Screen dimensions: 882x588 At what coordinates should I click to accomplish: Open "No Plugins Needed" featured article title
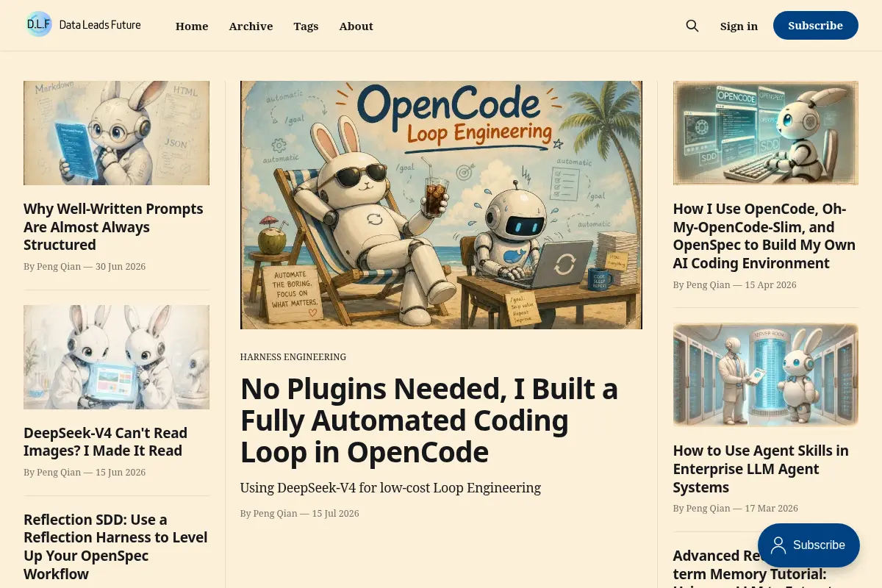click(x=429, y=420)
